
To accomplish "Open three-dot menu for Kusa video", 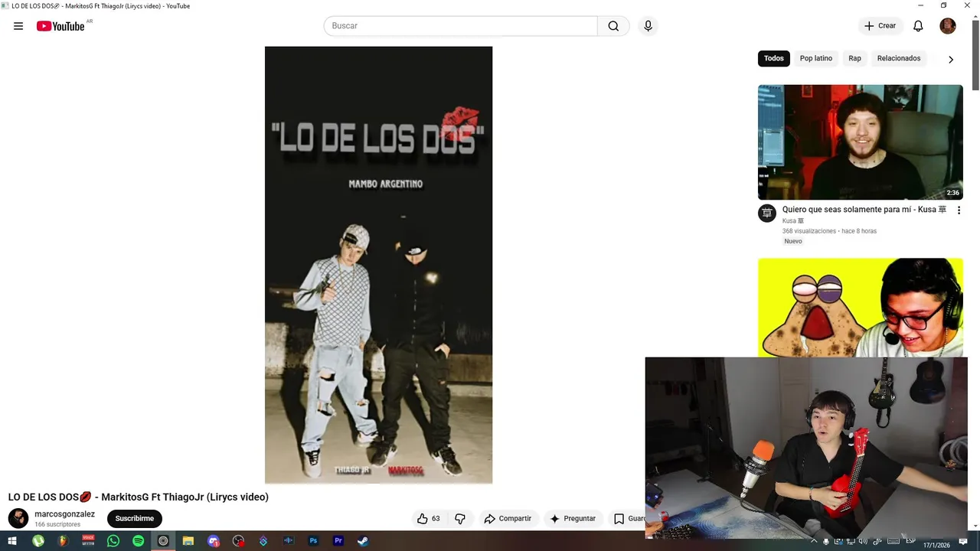I will 959,210.
